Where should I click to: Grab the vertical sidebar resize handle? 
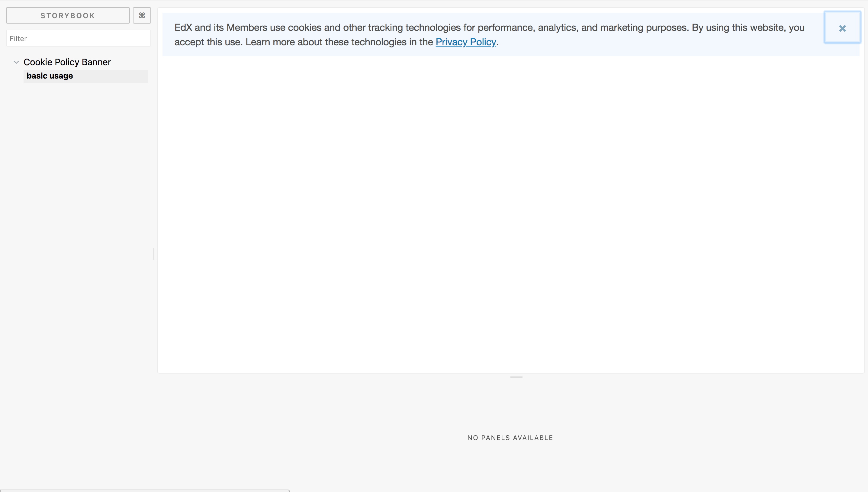tap(154, 254)
